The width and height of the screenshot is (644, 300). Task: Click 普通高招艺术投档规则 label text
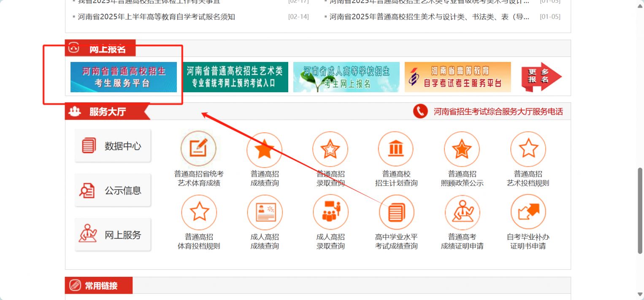[528, 179]
